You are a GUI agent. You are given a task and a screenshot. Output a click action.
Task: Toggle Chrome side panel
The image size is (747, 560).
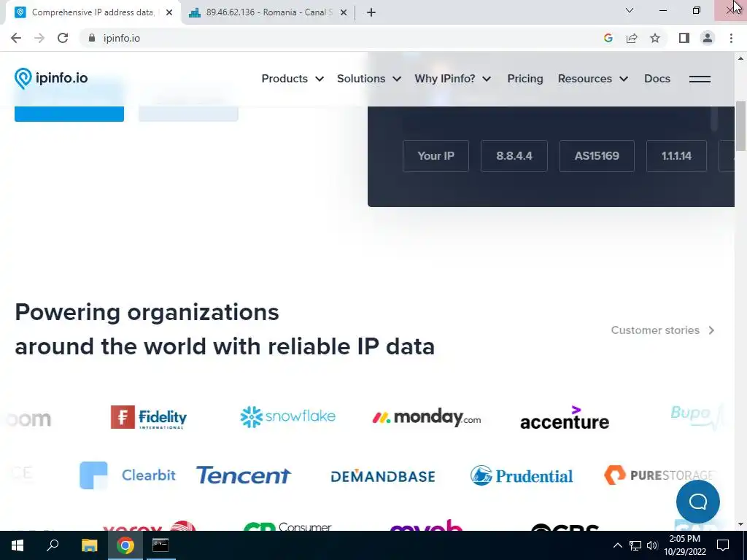[x=684, y=38]
